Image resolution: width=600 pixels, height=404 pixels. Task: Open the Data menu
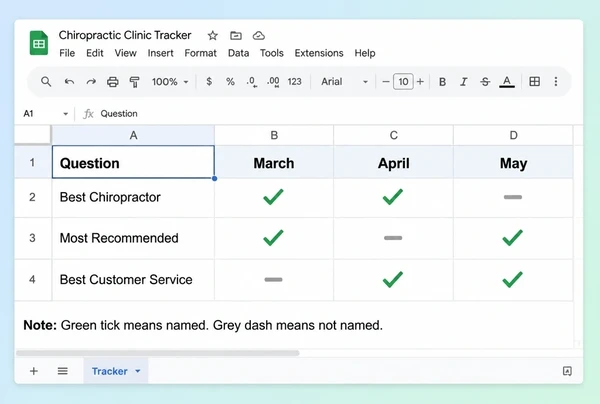pos(238,53)
